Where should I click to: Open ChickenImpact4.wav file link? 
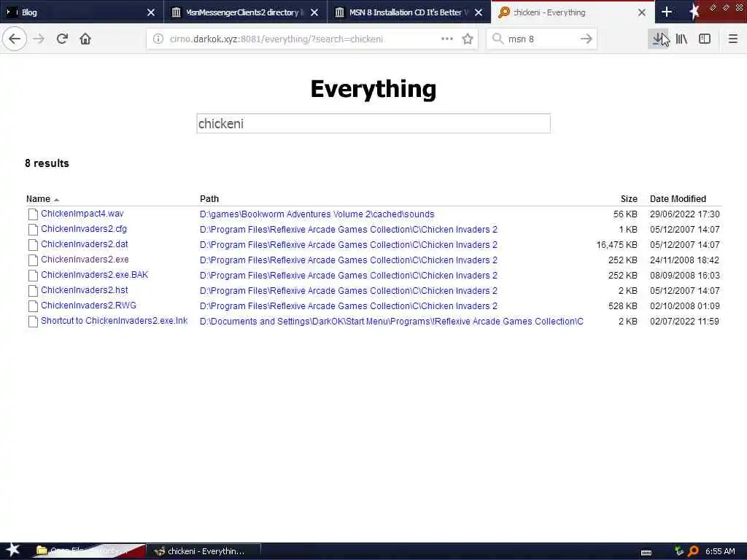click(x=82, y=214)
